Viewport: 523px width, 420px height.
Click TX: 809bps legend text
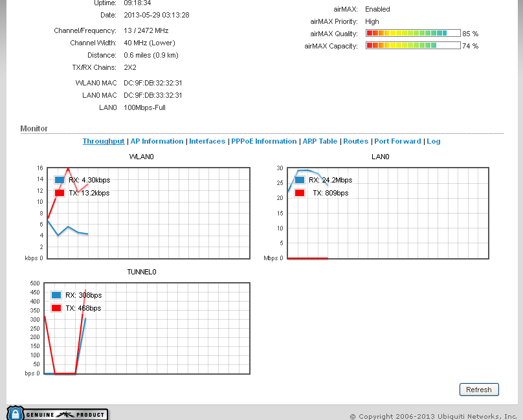(x=331, y=193)
